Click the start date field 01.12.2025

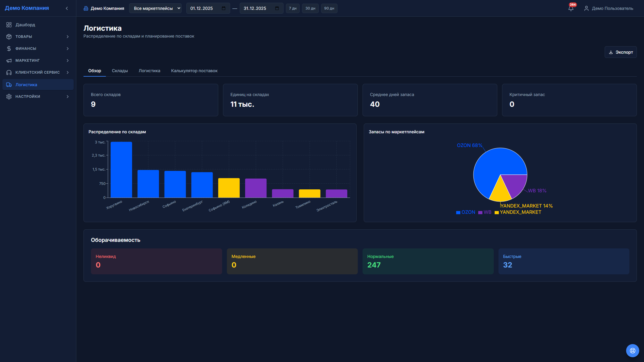tap(208, 8)
